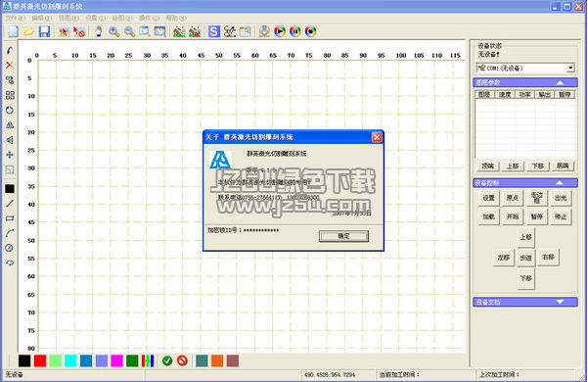Open the 编辑 menu

[41, 18]
